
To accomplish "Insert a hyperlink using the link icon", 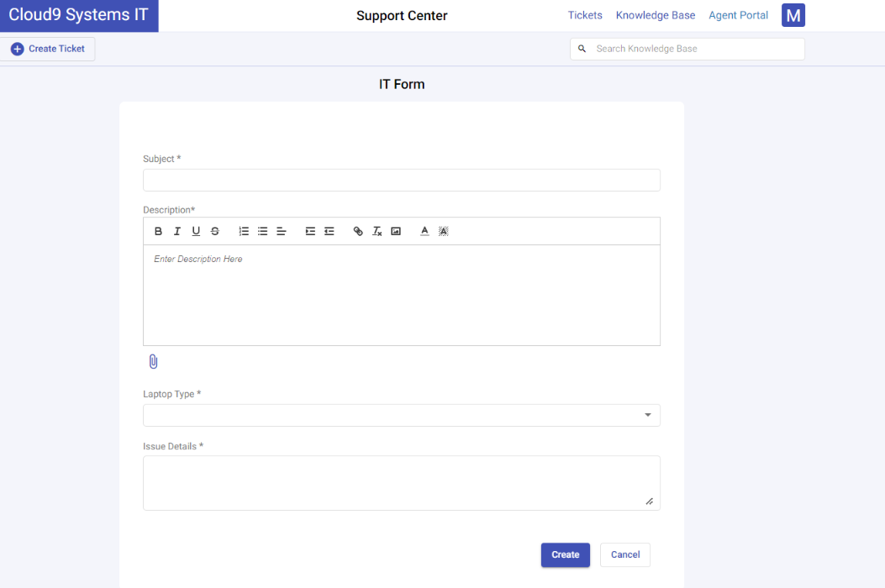I will (x=358, y=231).
